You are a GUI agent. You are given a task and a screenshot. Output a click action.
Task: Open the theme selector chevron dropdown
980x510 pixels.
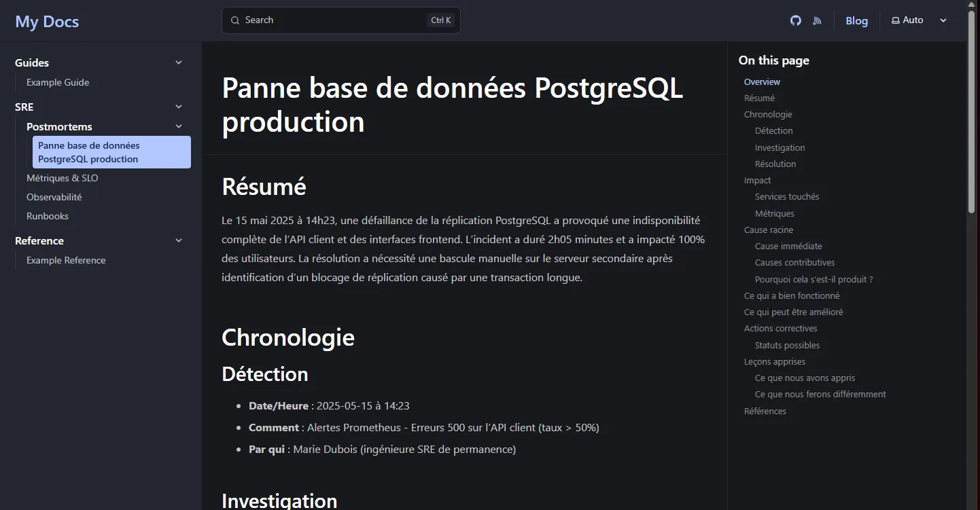click(943, 20)
